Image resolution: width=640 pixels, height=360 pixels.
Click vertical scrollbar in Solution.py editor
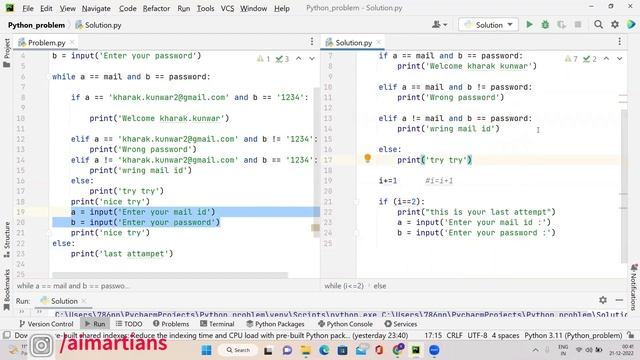click(x=624, y=187)
